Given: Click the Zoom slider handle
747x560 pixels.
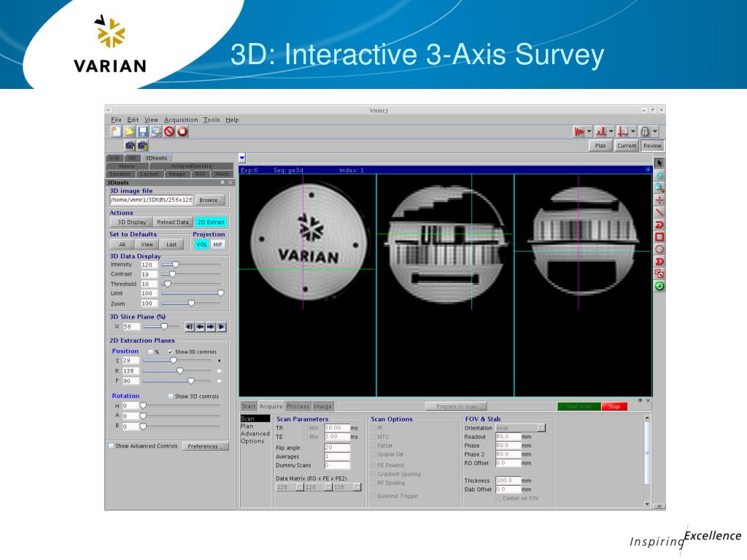Looking at the screenshot, I should (x=191, y=303).
